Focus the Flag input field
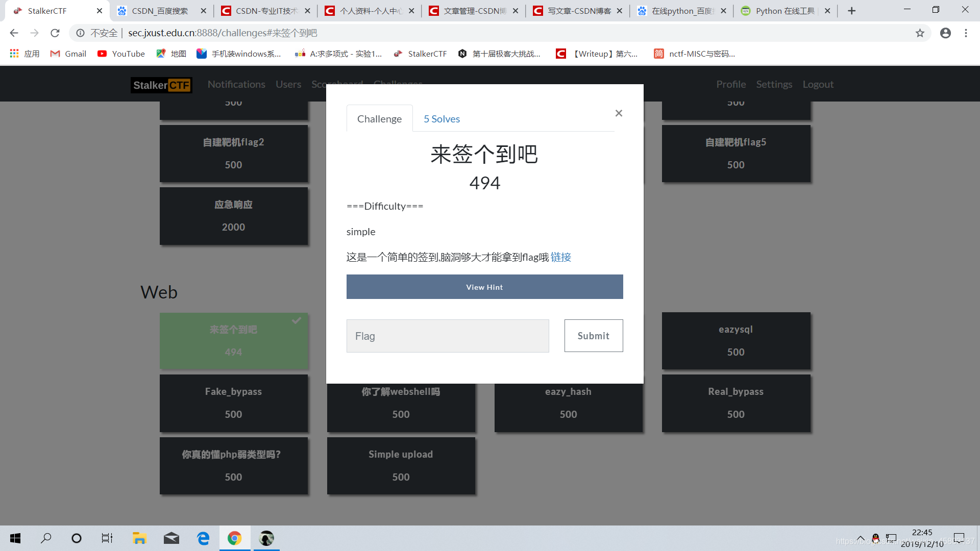This screenshot has width=980, height=551. pos(448,336)
